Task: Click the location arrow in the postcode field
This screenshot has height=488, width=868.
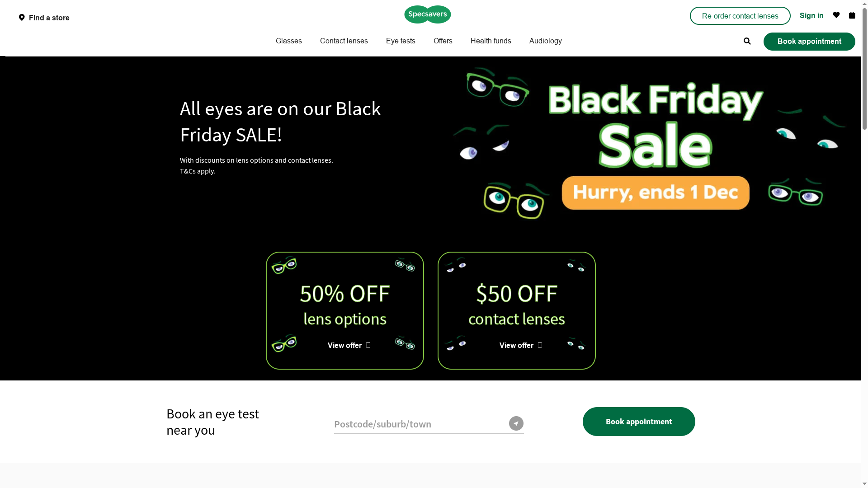Action: (x=515, y=423)
